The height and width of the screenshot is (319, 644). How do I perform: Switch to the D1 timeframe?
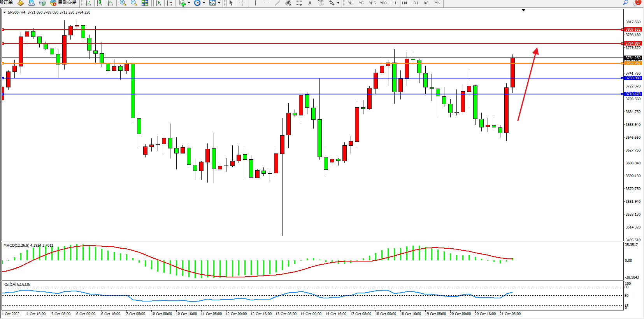(x=416, y=3)
